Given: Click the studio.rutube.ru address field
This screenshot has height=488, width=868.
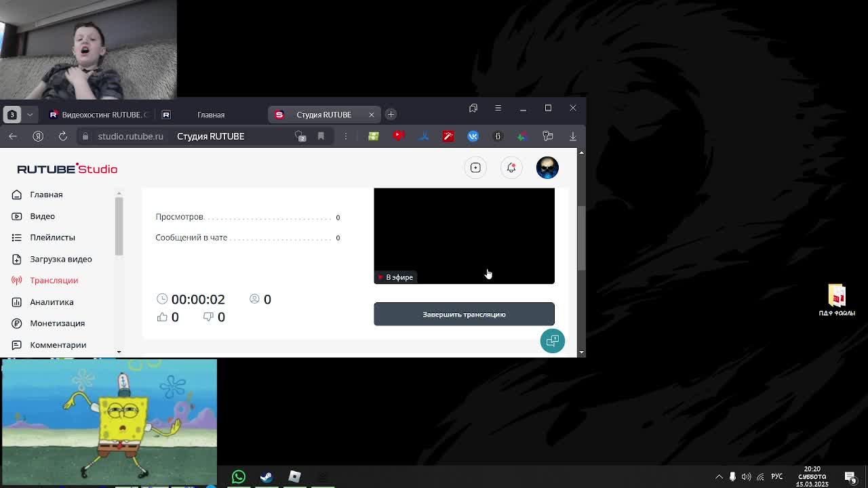Looking at the screenshot, I should click(x=130, y=136).
